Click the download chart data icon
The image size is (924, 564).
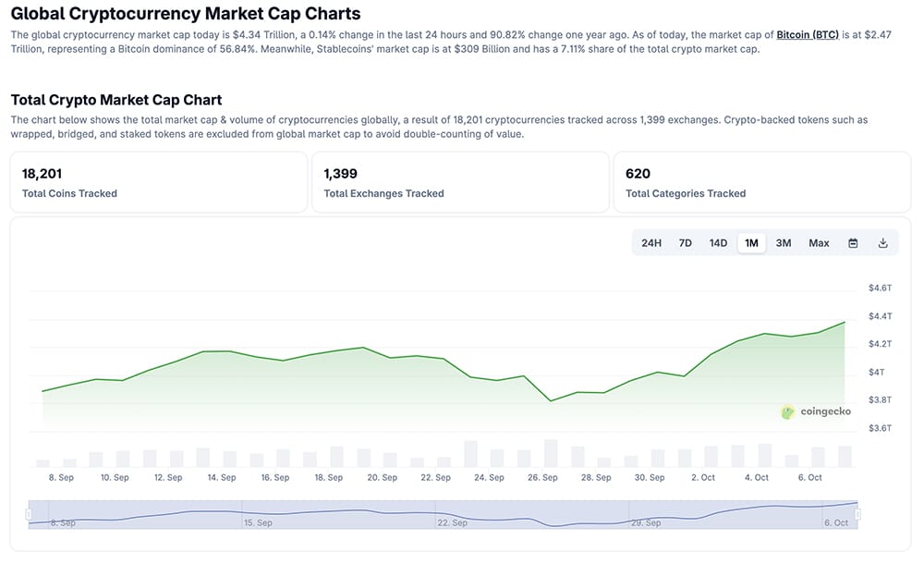click(882, 243)
